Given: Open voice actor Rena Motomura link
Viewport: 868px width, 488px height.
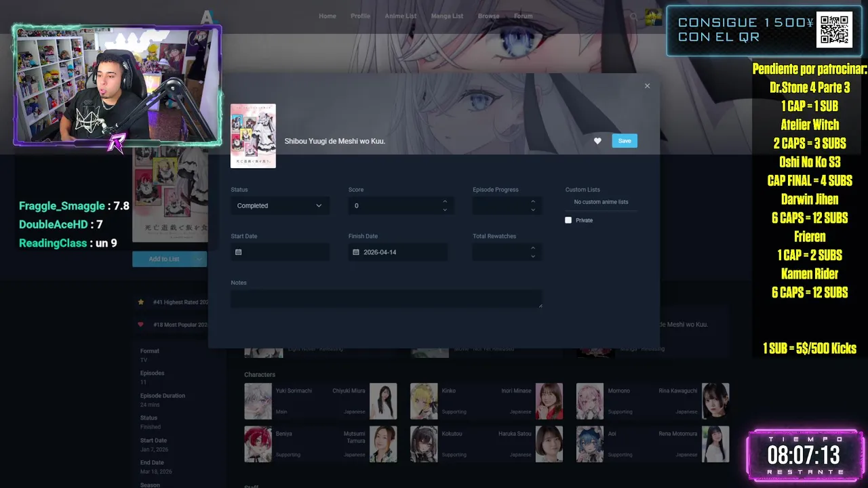Looking at the screenshot, I should tap(677, 434).
